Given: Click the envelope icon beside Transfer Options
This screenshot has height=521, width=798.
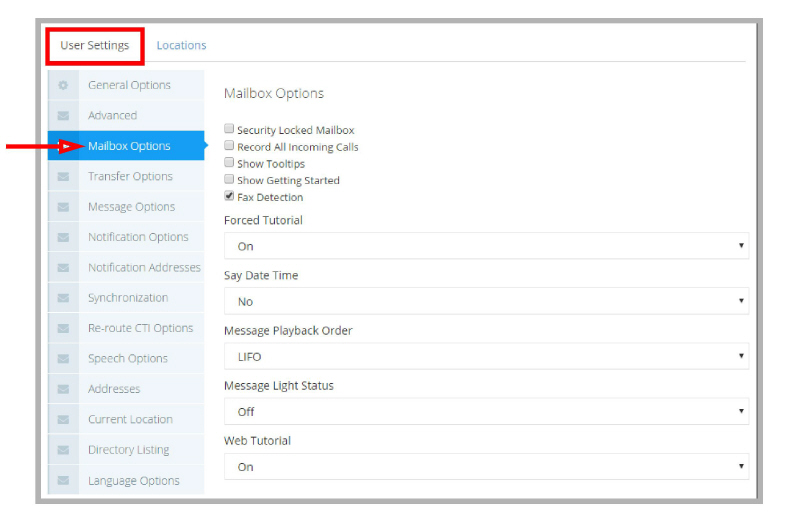Looking at the screenshot, I should click(63, 177).
